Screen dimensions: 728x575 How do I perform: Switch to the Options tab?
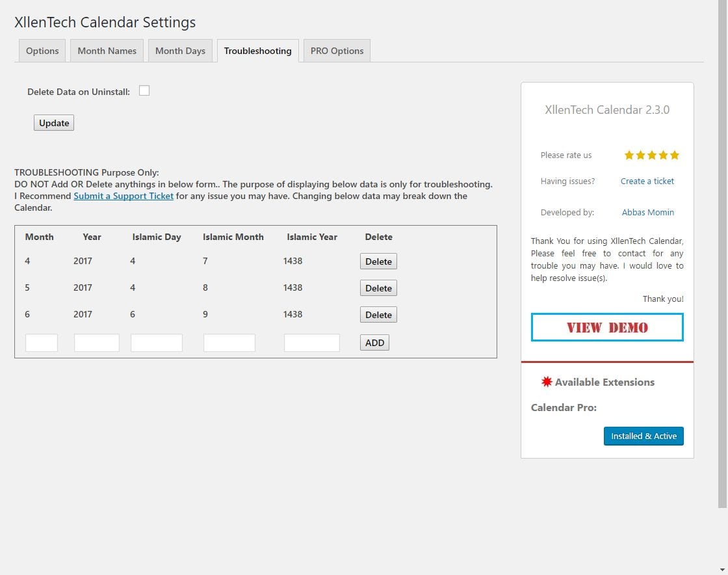tap(42, 51)
